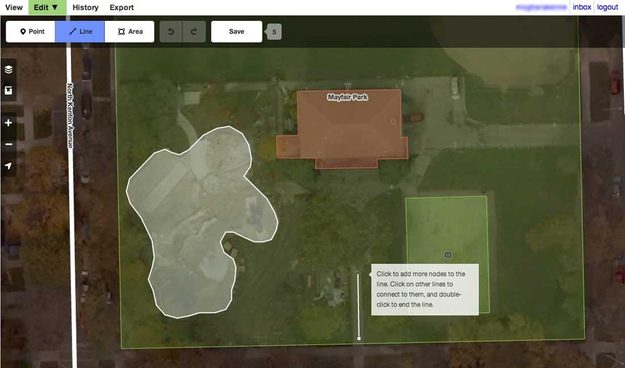The image size is (625, 368).
Task: Open the History tab
Action: point(85,7)
